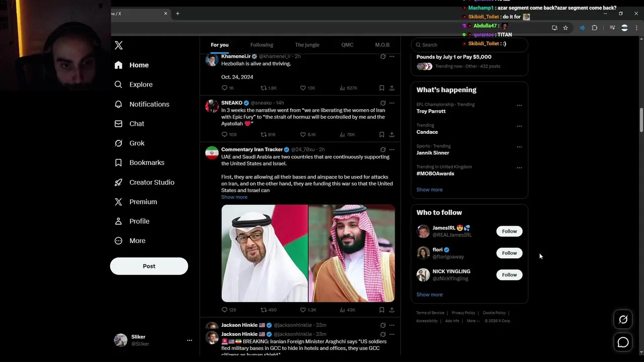Bookmark the Commentary Iran Tracker post

382,310
